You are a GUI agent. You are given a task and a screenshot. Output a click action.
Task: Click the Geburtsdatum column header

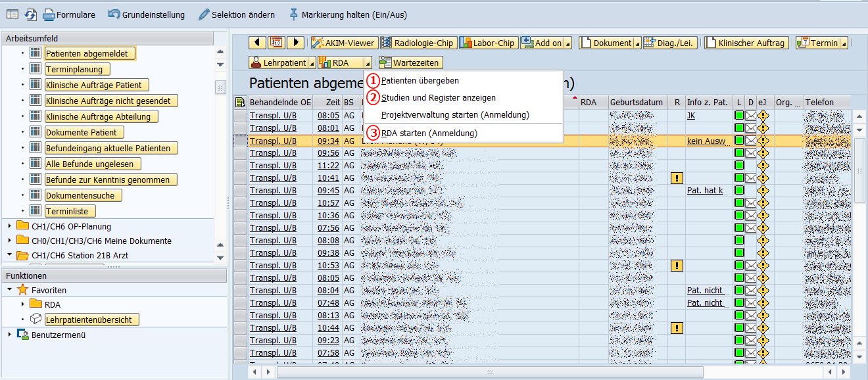click(x=636, y=102)
